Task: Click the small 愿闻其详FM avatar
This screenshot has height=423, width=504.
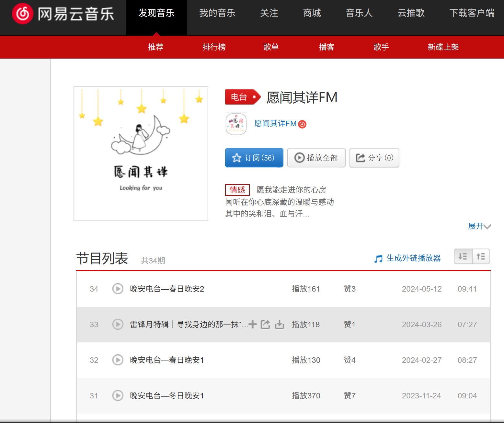Action: pyautogui.click(x=236, y=124)
